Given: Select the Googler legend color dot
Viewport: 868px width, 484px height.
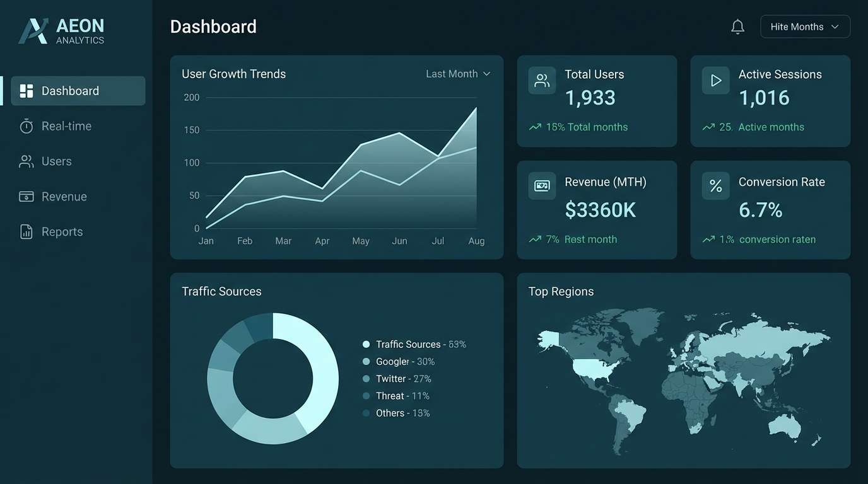Looking at the screenshot, I should pos(366,362).
